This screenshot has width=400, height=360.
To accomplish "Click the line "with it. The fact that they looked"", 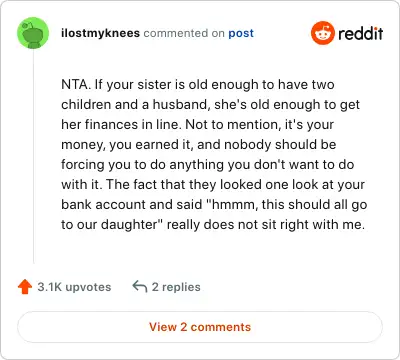I will point(213,184).
